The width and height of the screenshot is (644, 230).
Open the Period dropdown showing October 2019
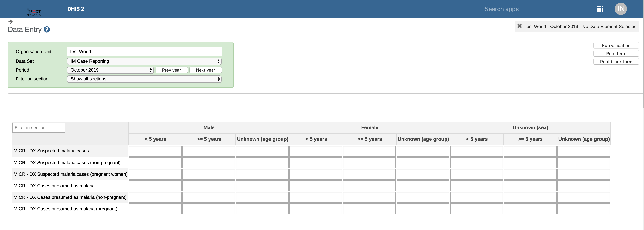coord(110,70)
